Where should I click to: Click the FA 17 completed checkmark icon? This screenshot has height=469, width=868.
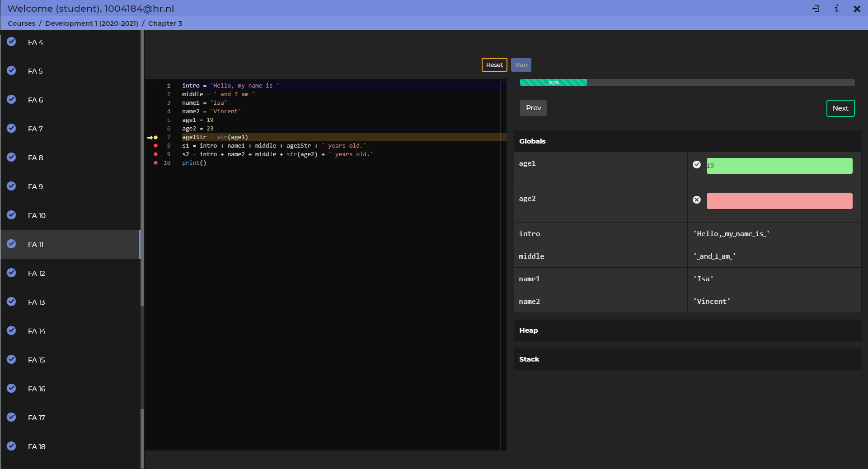pyautogui.click(x=12, y=417)
